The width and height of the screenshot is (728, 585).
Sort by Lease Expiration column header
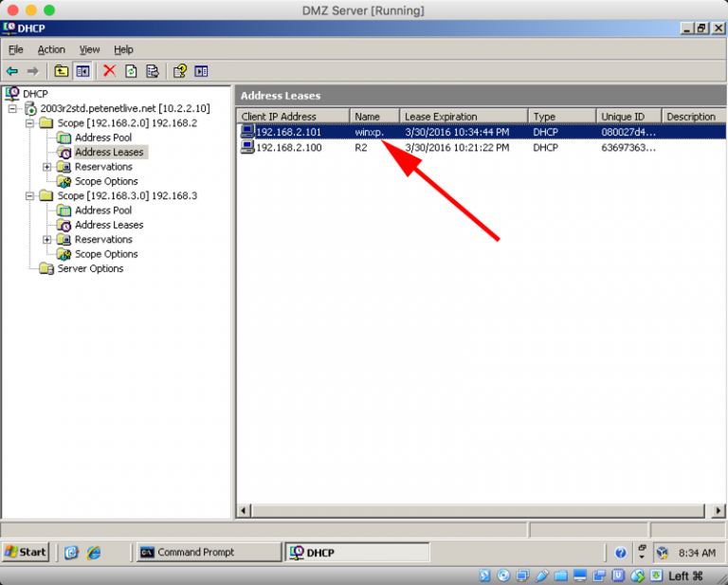point(464,117)
